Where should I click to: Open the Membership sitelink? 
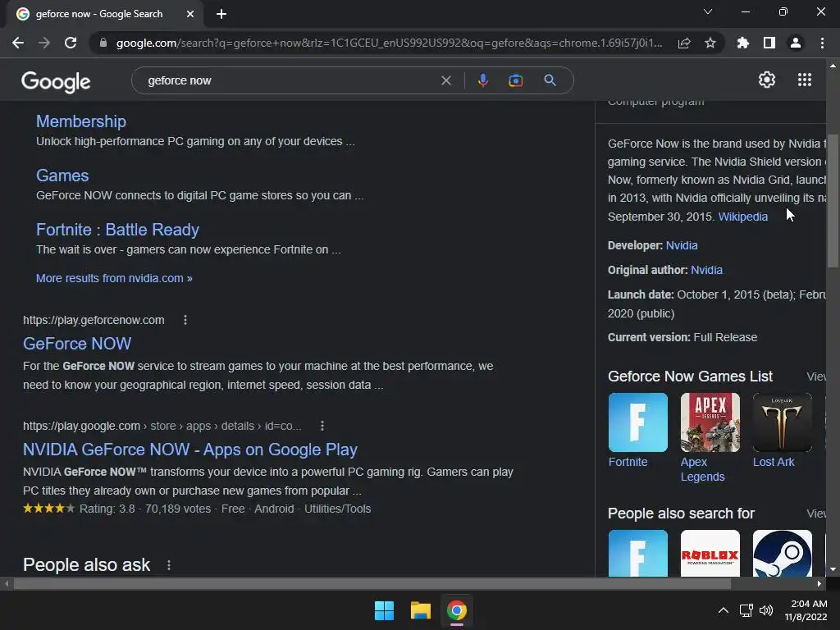(x=81, y=121)
